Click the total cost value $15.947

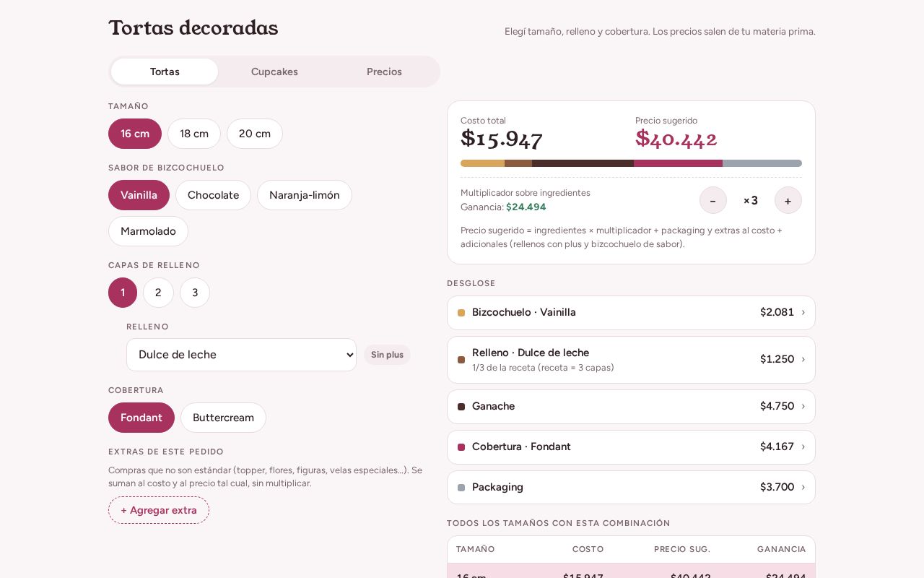coord(502,139)
